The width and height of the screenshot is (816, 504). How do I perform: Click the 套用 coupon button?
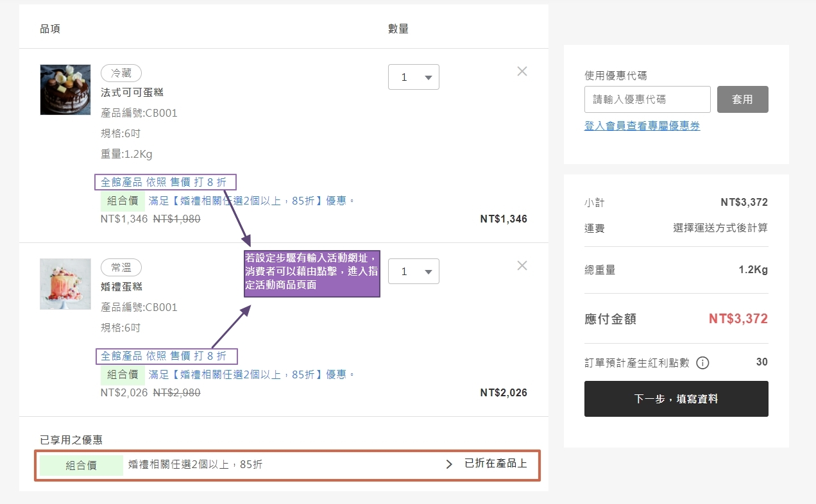click(x=742, y=99)
